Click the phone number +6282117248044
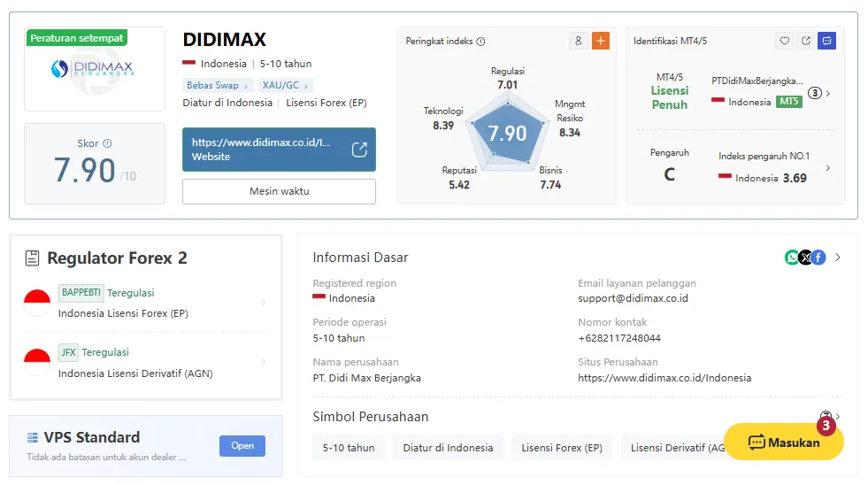 tap(619, 338)
